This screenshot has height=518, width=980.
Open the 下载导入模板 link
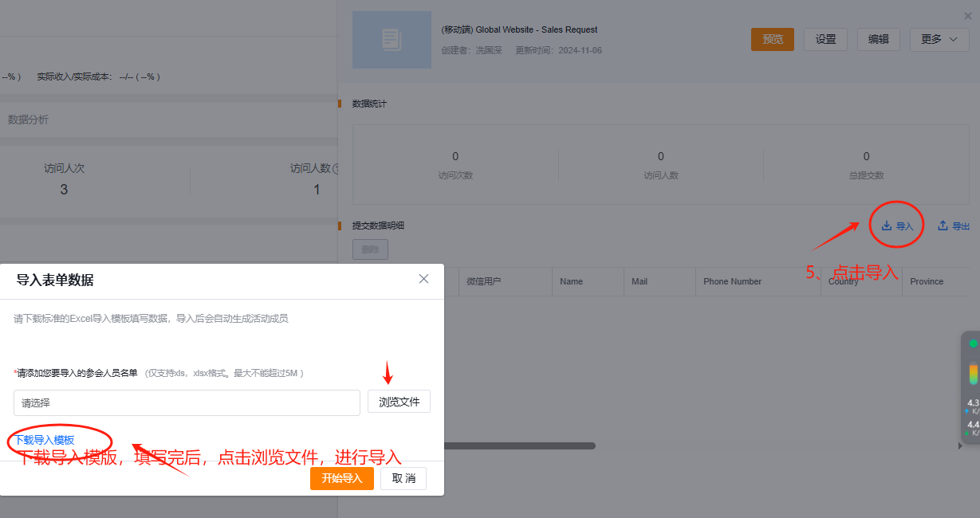[x=45, y=440]
